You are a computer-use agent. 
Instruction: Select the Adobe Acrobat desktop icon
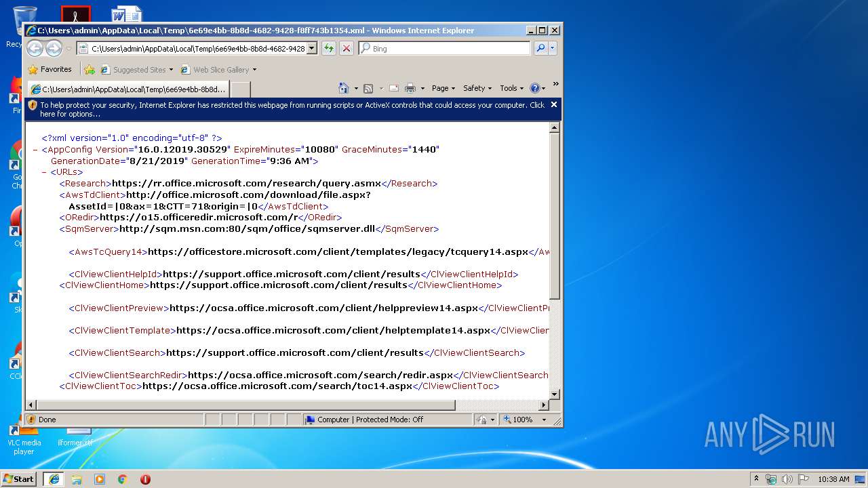point(75,14)
